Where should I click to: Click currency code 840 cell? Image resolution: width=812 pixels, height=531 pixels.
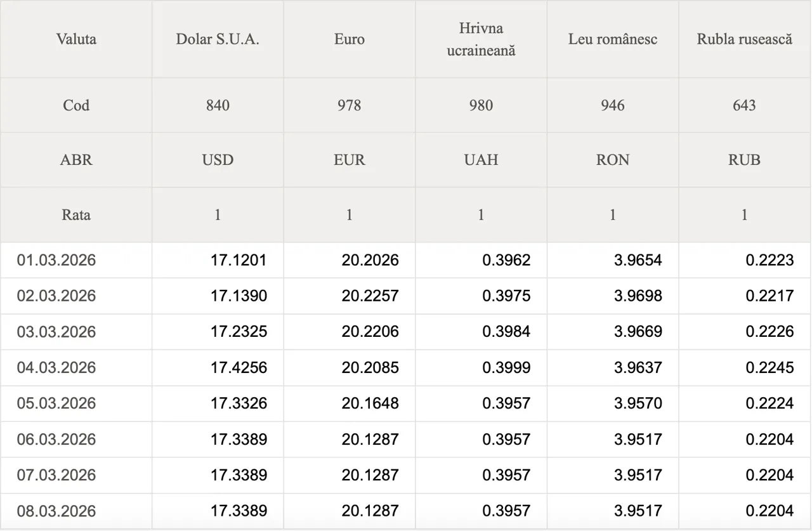218,105
